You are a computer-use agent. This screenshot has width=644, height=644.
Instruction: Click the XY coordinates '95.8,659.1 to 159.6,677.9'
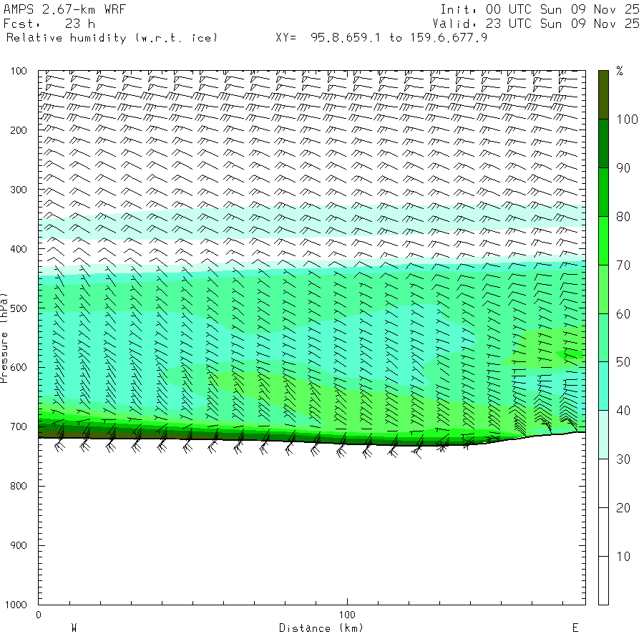pyautogui.click(x=399, y=38)
